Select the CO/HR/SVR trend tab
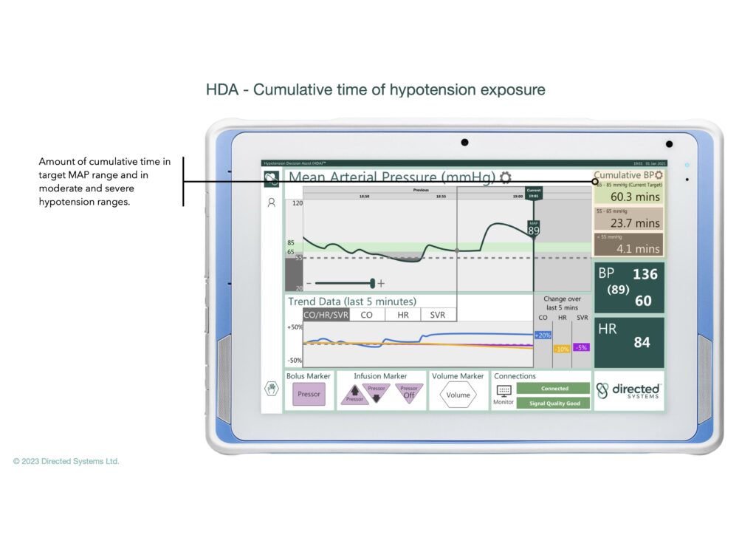The width and height of the screenshot is (756, 535). (x=326, y=315)
